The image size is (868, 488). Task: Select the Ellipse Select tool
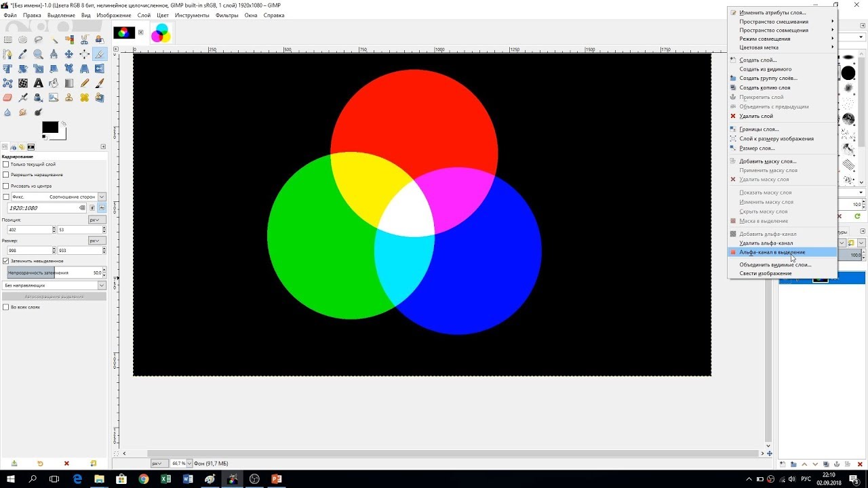click(23, 39)
